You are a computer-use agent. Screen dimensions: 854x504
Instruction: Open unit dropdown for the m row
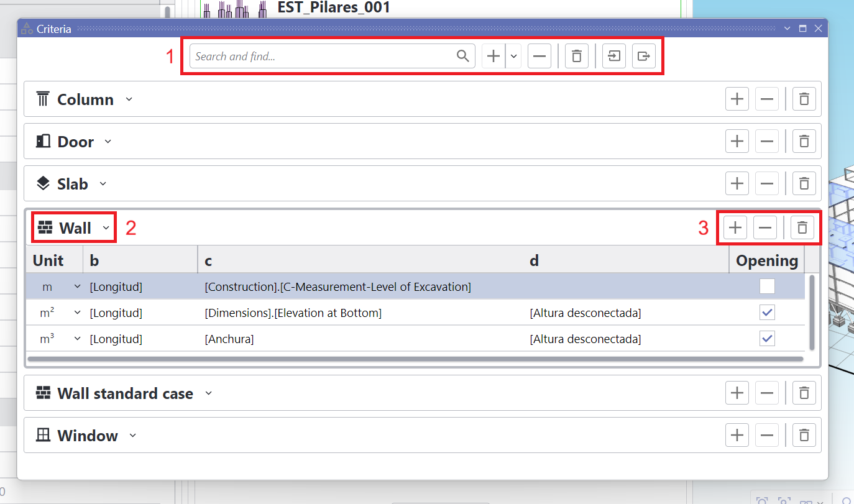[77, 286]
